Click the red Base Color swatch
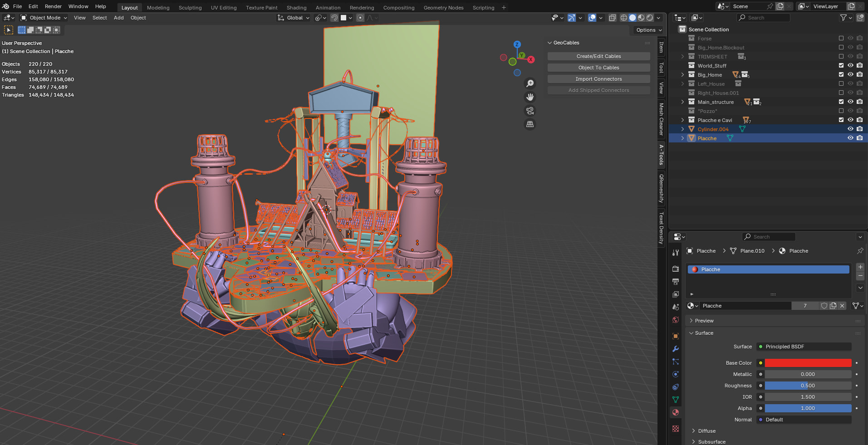Viewport: 868px width, 445px height. [x=808, y=363]
